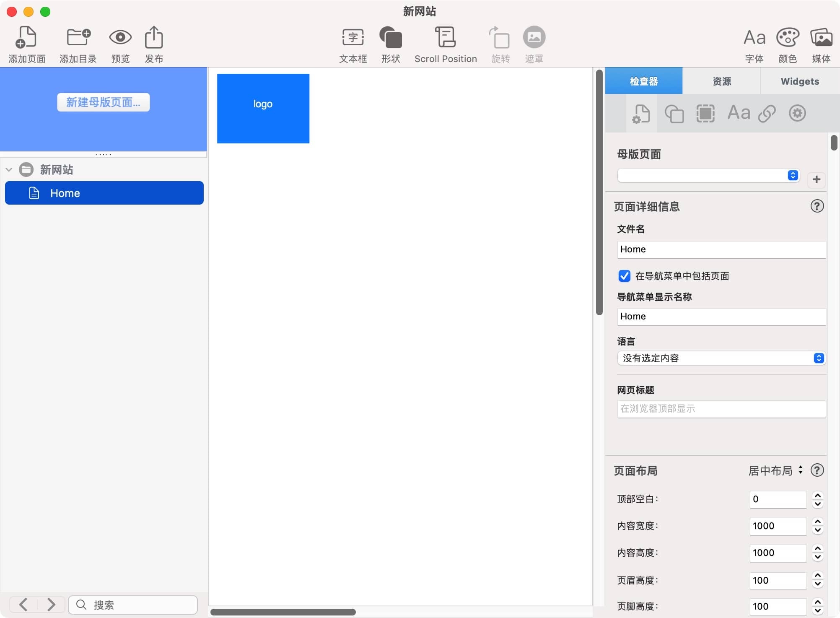The height and width of the screenshot is (618, 840).
Task: Click the inspector panel scrollbar thumb
Action: 834,143
